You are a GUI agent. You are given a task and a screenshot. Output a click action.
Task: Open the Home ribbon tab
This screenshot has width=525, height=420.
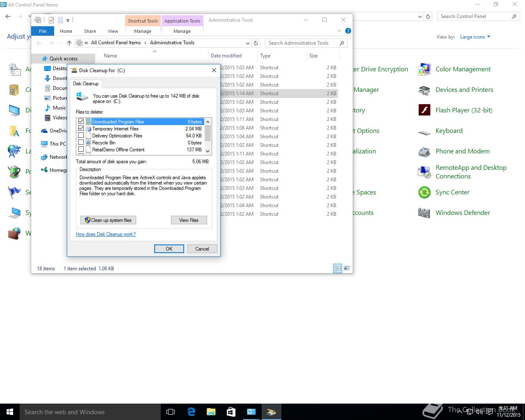click(x=66, y=31)
